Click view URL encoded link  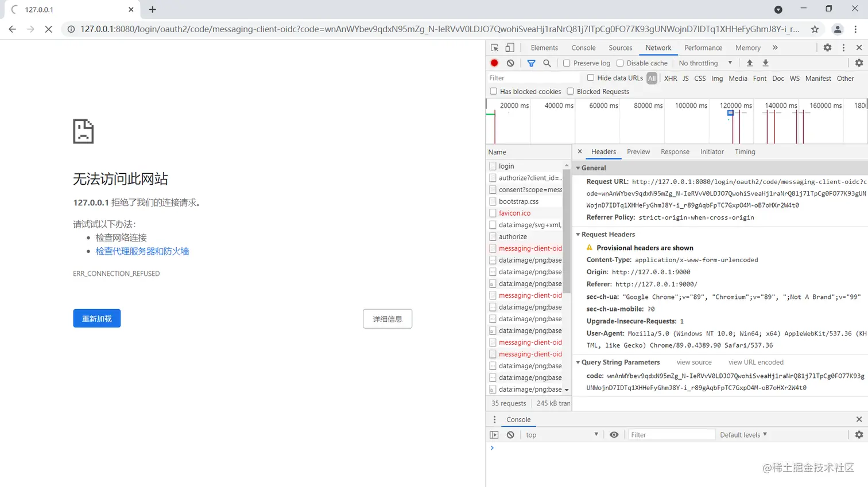click(756, 363)
